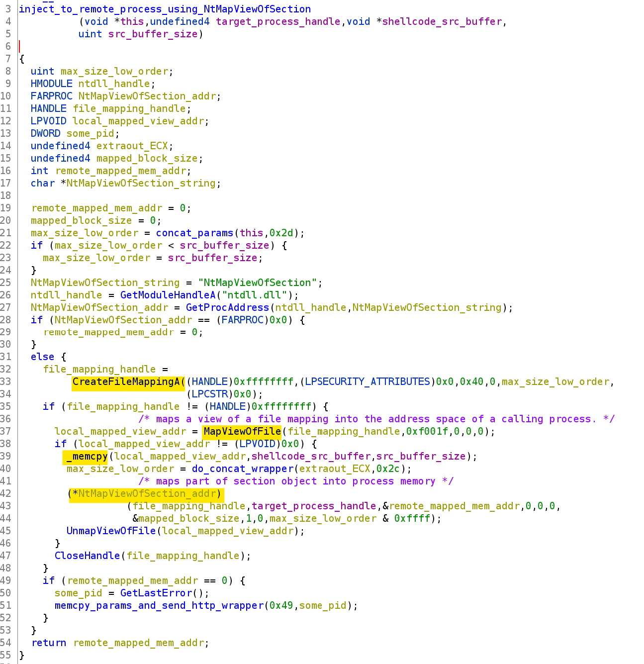
Task: Click line number 42 in the gutter
Action: [6, 493]
